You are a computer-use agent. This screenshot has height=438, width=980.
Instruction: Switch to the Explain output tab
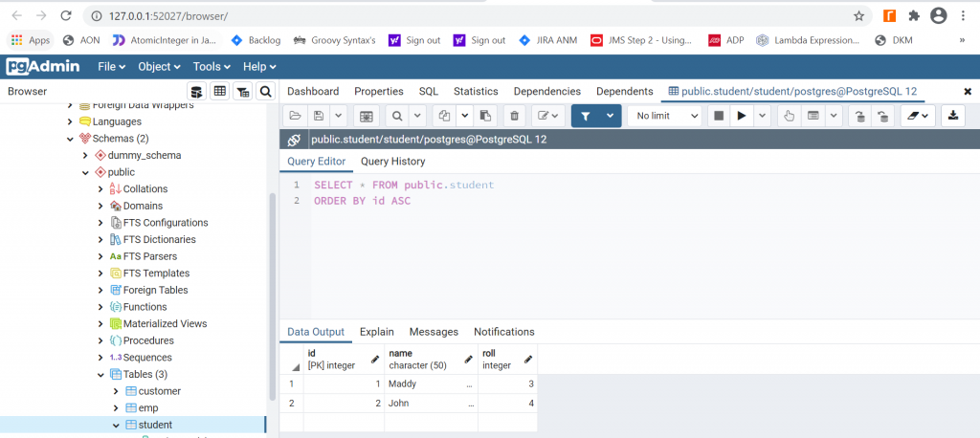click(x=376, y=332)
